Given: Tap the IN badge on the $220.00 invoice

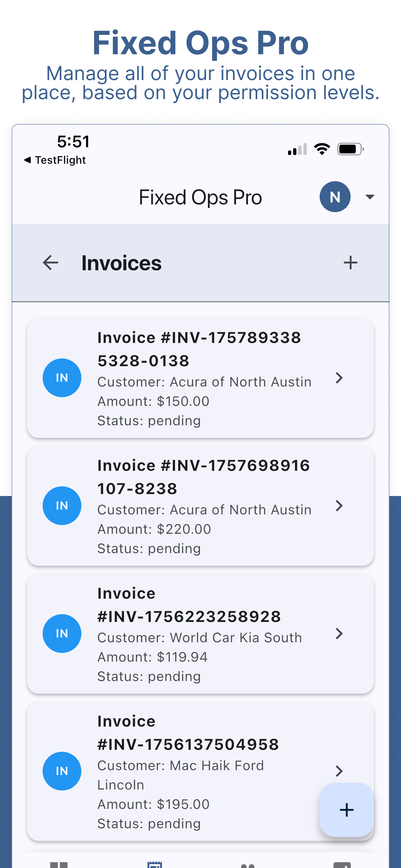Looking at the screenshot, I should coord(62,505).
